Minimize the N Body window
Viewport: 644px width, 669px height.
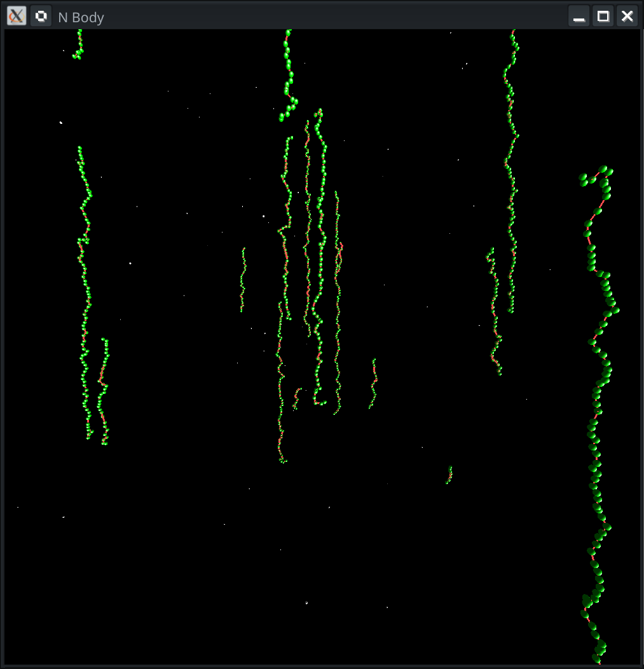pos(579,16)
